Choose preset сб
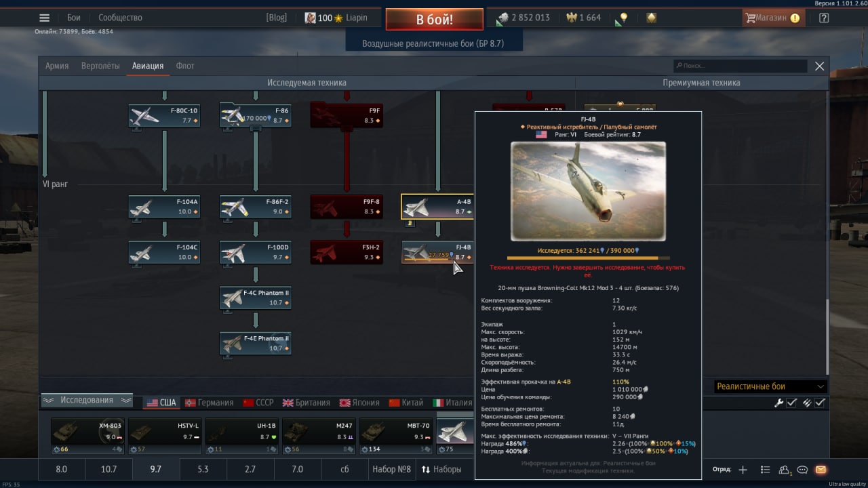Viewport: 868px width, 488px height. (x=344, y=469)
